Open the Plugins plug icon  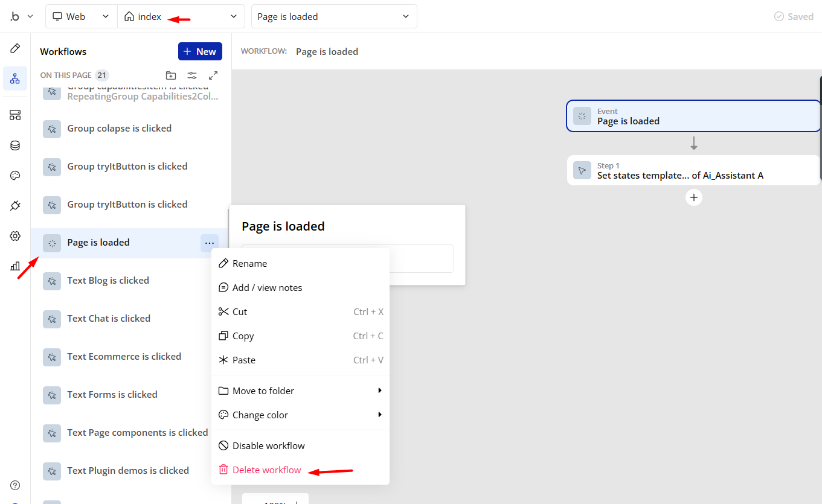(15, 206)
